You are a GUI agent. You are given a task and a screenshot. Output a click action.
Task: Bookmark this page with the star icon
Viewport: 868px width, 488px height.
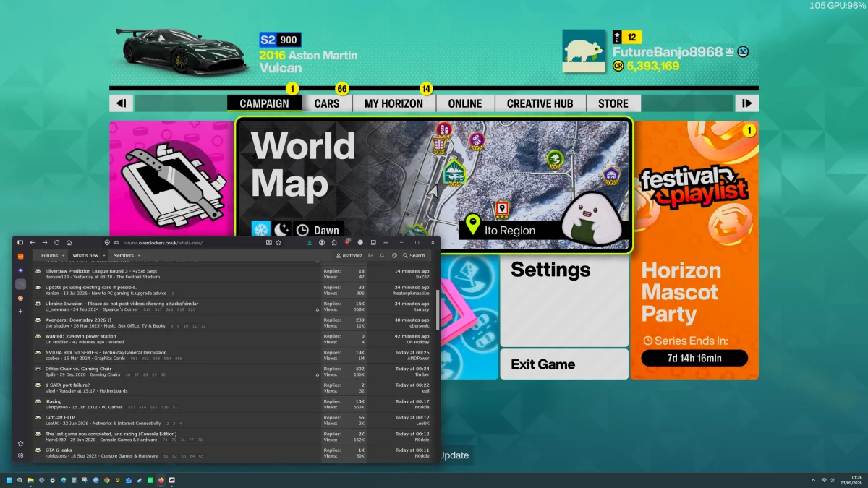point(278,242)
